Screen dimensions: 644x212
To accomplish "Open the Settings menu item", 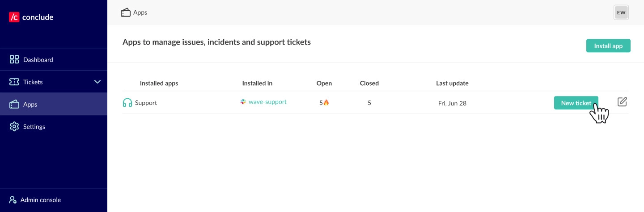I will (x=34, y=127).
